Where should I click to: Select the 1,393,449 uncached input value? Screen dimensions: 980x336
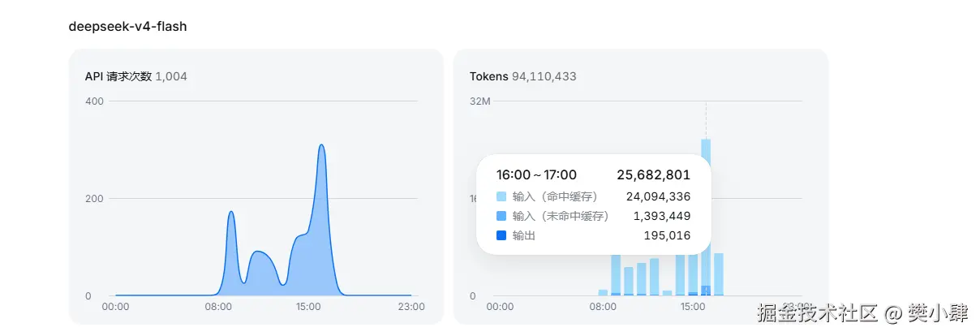pos(661,216)
